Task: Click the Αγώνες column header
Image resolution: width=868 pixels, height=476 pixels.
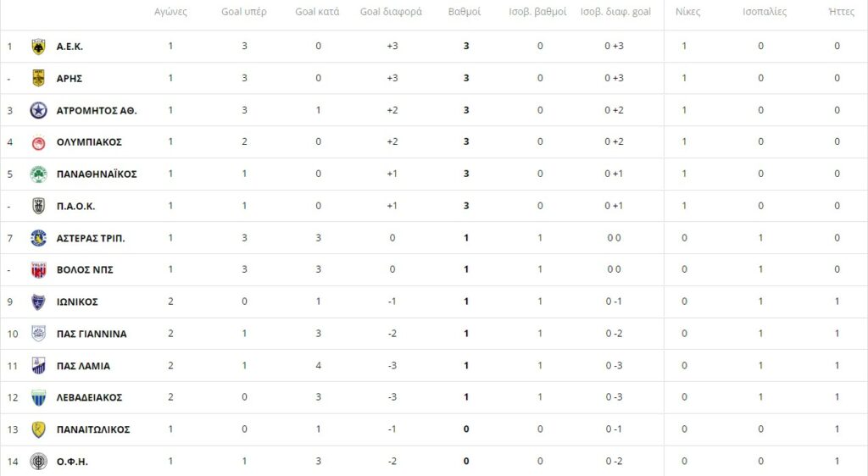Action: pyautogui.click(x=170, y=12)
